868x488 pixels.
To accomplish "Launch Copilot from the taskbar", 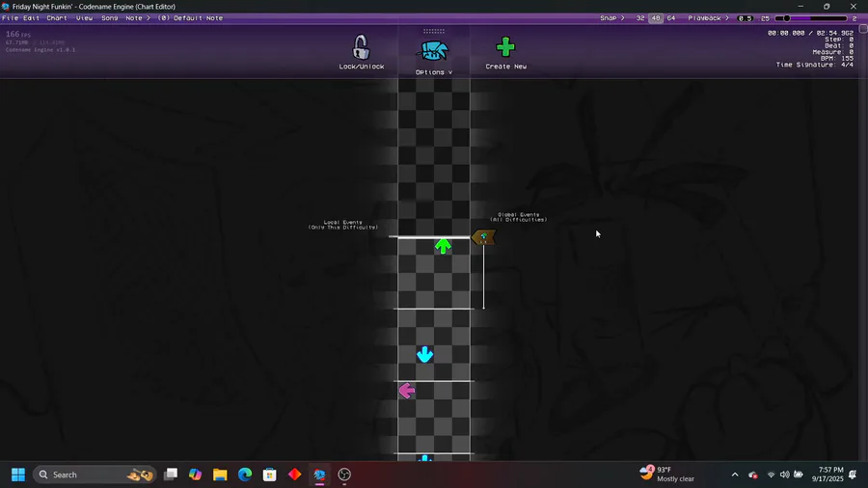I will (x=196, y=474).
